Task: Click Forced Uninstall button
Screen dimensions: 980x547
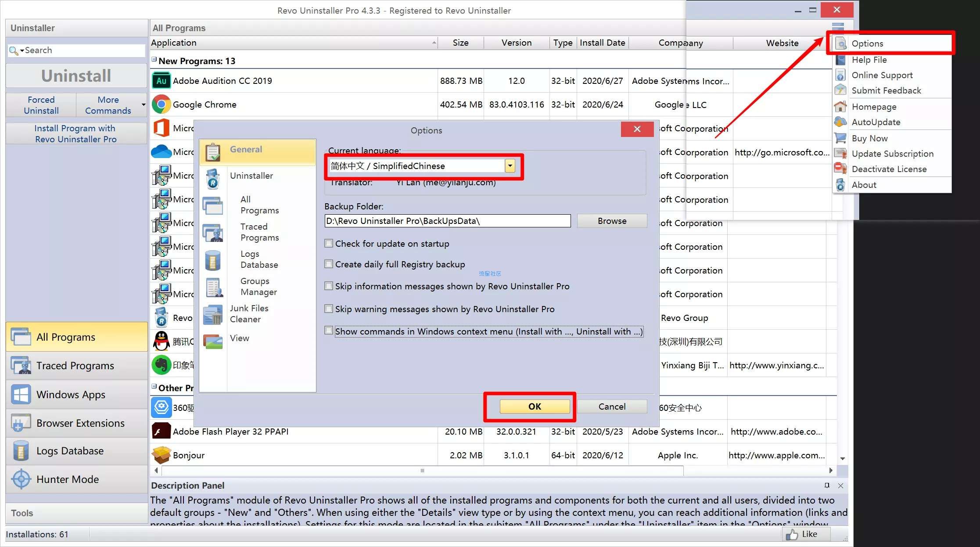Action: tap(41, 105)
